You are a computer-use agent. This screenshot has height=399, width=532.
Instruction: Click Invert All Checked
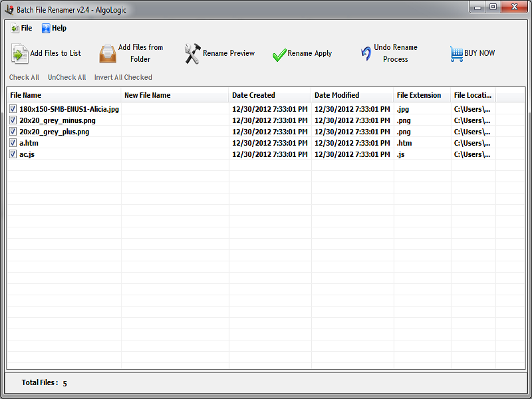tap(123, 78)
